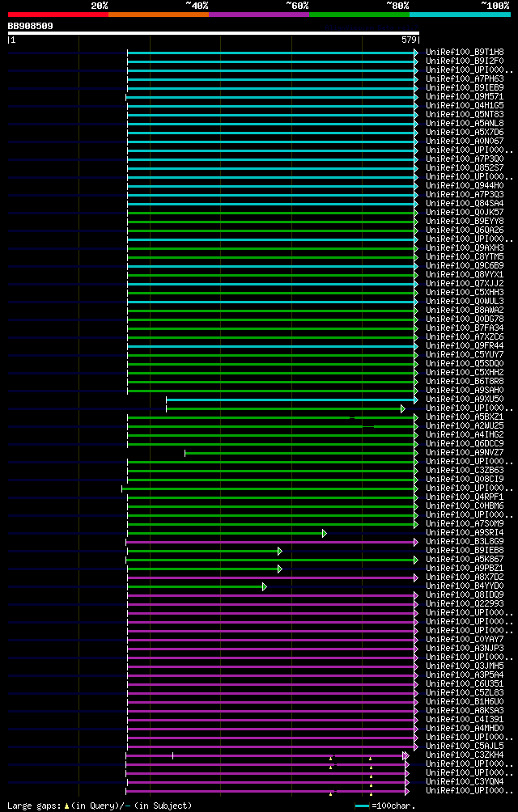This screenshot has width=518, height=812.
Task: Open hit UniRef100_B9T1H8
Action: pyautogui.click(x=465, y=52)
